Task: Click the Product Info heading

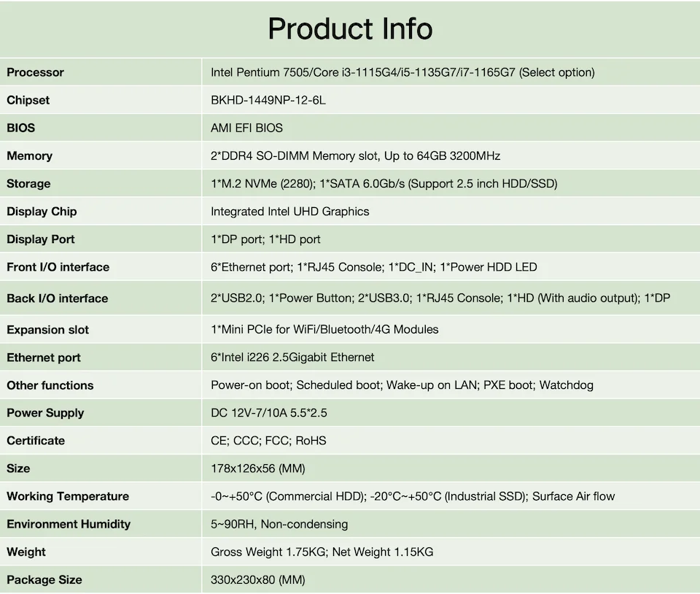Action: pyautogui.click(x=350, y=29)
